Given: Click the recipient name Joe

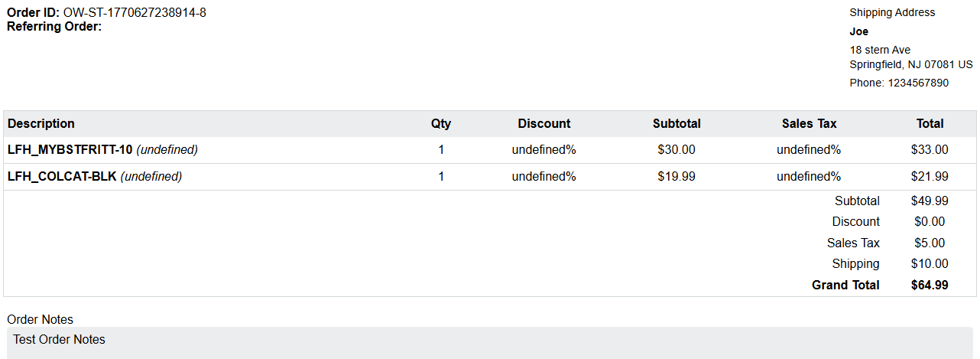Looking at the screenshot, I should tap(859, 31).
